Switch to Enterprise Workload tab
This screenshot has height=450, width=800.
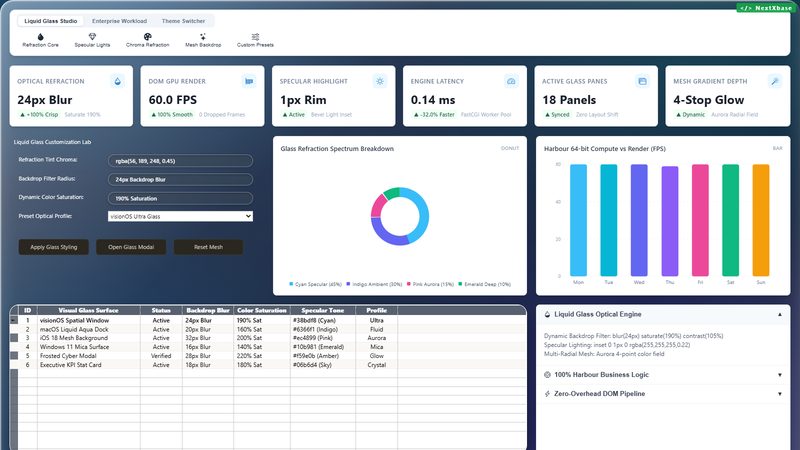click(119, 21)
